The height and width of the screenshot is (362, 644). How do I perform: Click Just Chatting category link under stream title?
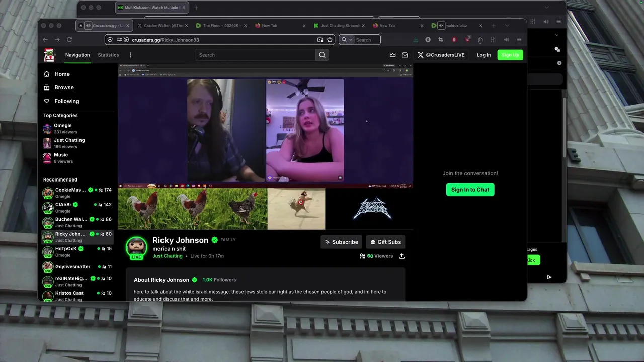(x=168, y=256)
